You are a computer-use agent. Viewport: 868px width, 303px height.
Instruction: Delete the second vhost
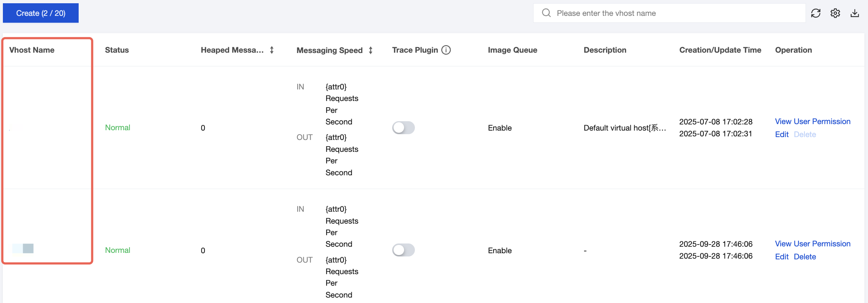click(x=805, y=257)
